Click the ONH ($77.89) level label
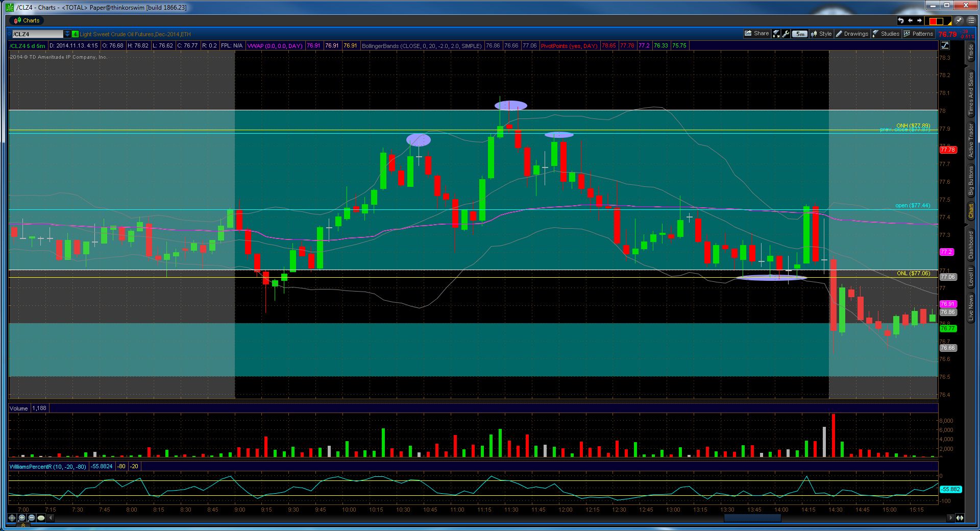 pyautogui.click(x=913, y=126)
